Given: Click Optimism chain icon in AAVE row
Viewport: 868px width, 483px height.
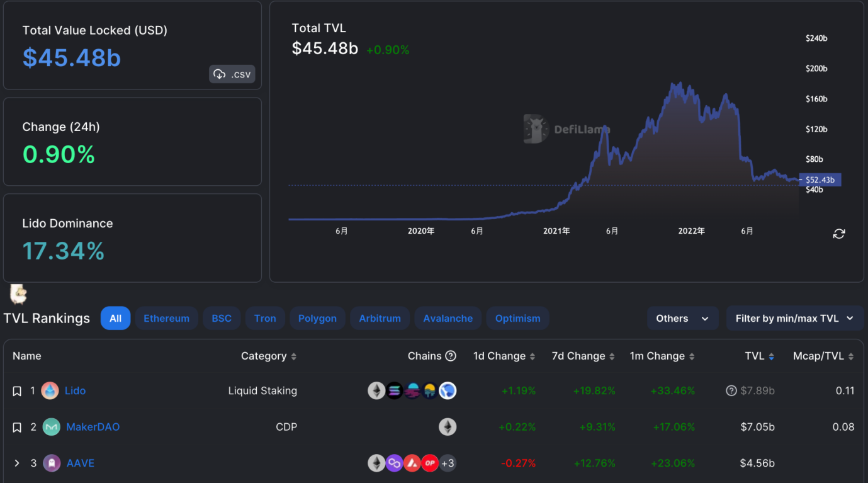Looking at the screenshot, I should (430, 463).
